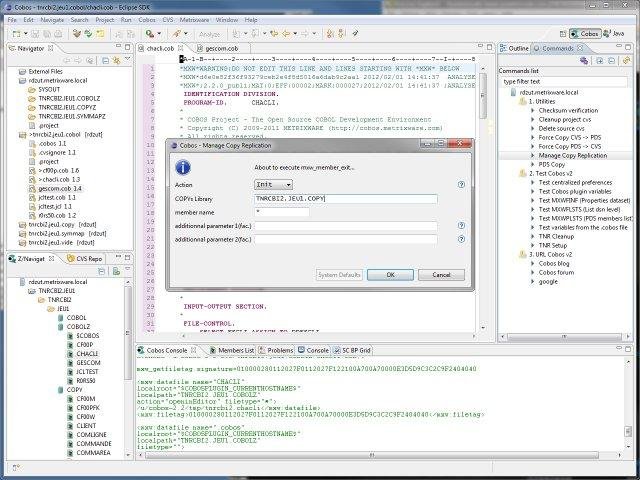The width and height of the screenshot is (640, 480).
Task: Click OK in the Manage Copy Replication dialog
Action: pos(390,274)
